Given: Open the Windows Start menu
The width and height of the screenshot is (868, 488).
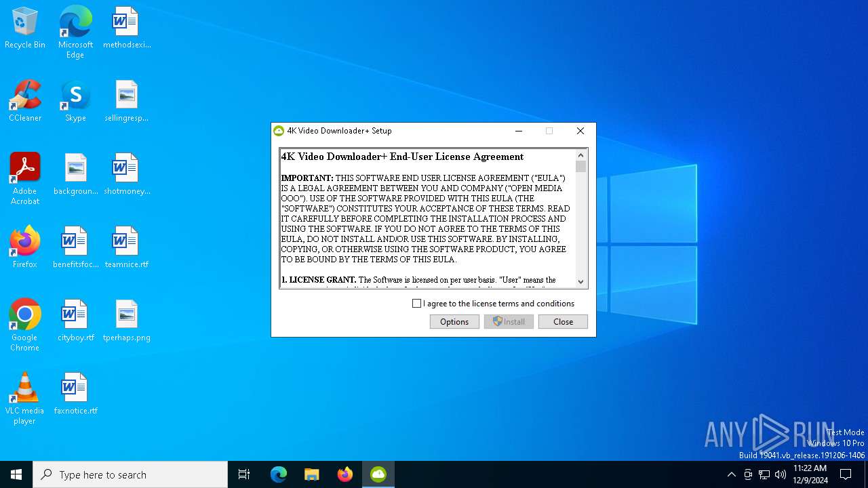Looking at the screenshot, I should [16, 474].
